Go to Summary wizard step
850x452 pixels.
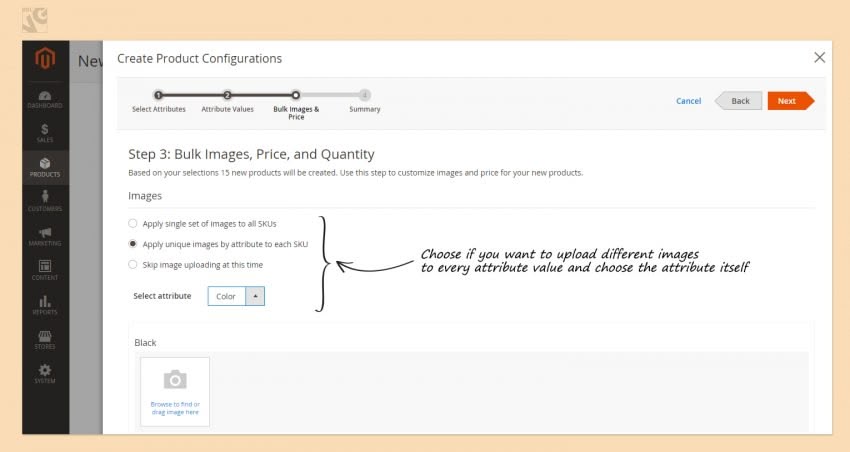click(x=365, y=101)
